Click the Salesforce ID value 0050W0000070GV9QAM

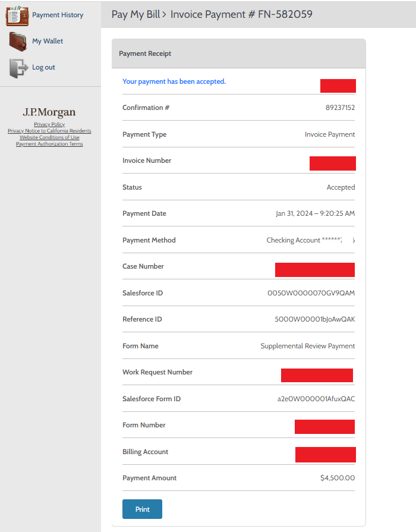311,293
